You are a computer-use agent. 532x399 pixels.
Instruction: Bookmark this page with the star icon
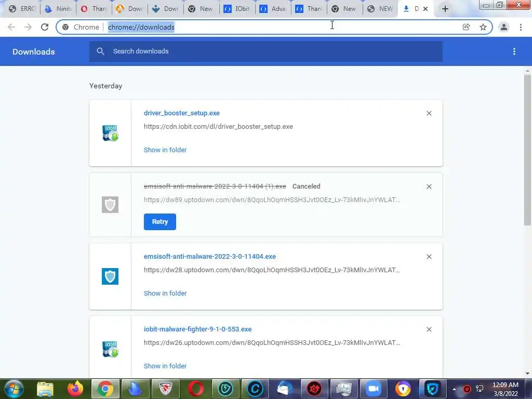click(483, 27)
